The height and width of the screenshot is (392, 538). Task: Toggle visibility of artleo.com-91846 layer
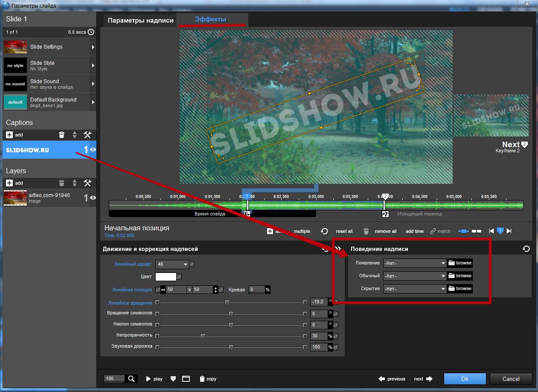[x=93, y=198]
